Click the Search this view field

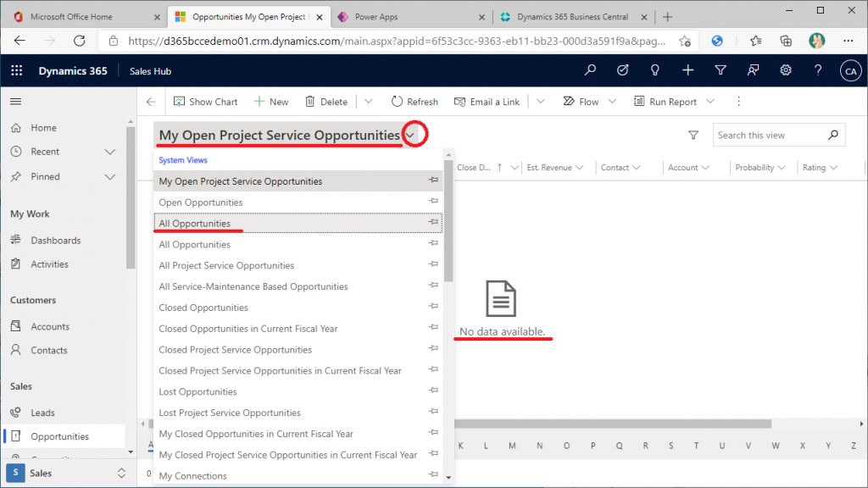coord(768,135)
